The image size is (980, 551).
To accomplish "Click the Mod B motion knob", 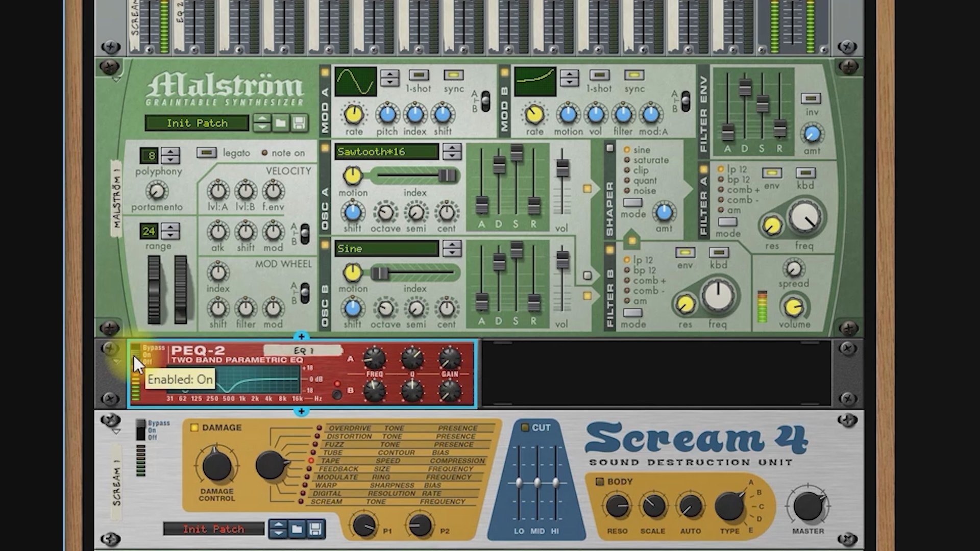I will pyautogui.click(x=568, y=114).
